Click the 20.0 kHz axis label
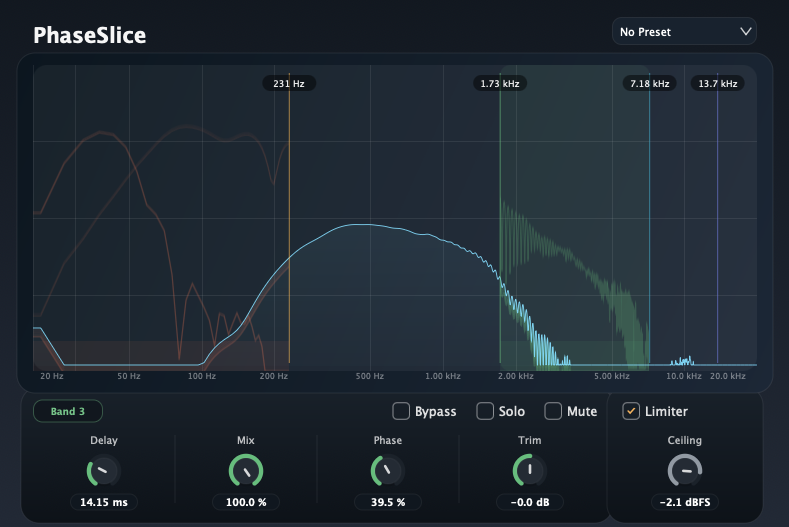 (728, 376)
